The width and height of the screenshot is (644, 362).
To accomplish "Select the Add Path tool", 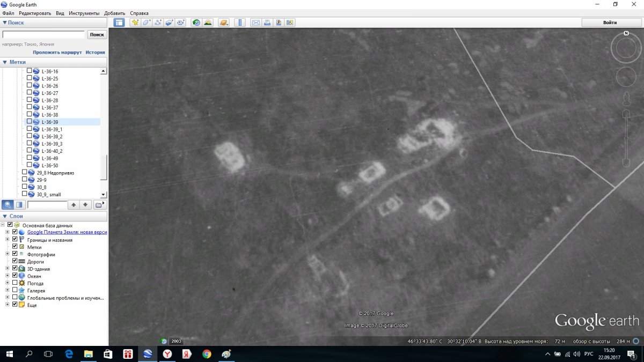I will point(158,23).
